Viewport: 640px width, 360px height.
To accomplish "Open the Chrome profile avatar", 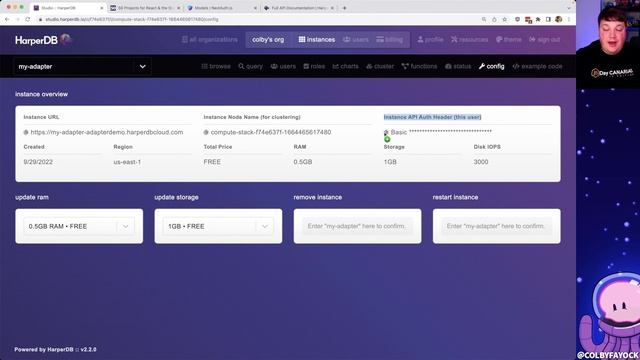I will click(x=559, y=19).
